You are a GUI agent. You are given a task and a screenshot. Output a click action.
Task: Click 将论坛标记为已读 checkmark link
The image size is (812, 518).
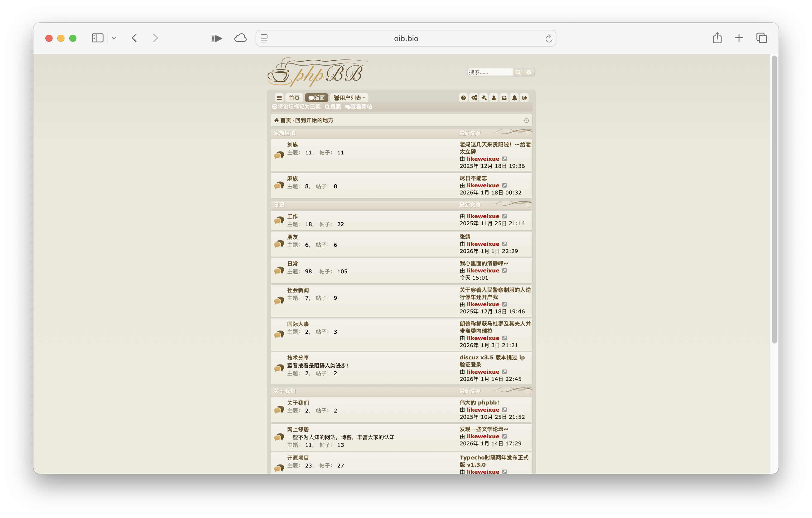click(x=296, y=107)
